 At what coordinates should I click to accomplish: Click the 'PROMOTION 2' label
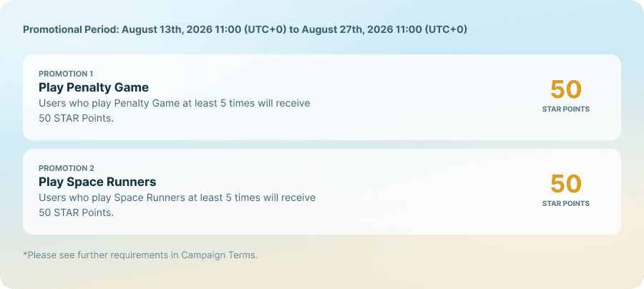click(66, 168)
